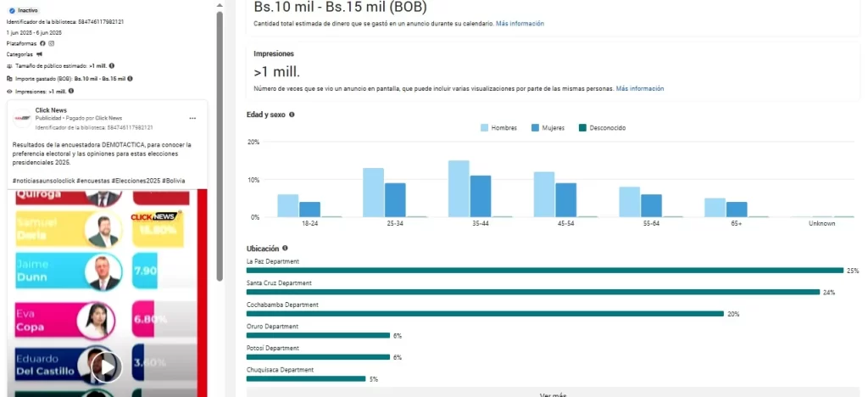This screenshot has width=868, height=397.
Task: Click the La Paz Department location bar
Action: click(544, 271)
